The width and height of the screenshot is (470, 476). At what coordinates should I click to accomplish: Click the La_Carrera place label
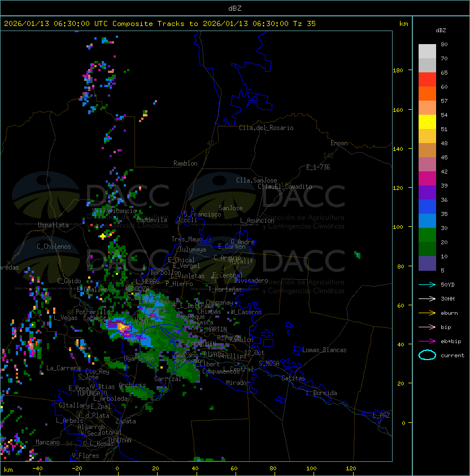coord(64,368)
